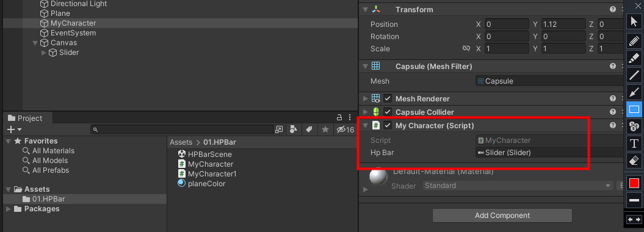Click the toolbar move arrows handle
644x232 pixels.
click(634, 220)
